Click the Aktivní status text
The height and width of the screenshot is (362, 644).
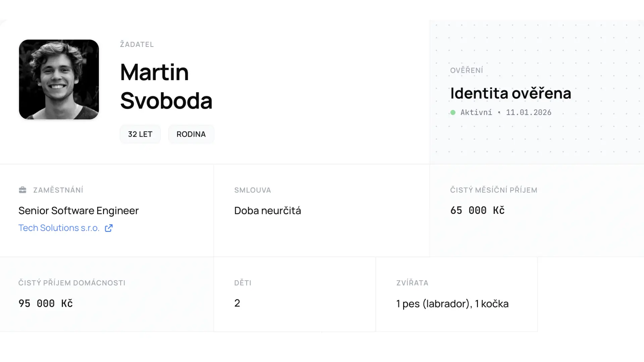(x=476, y=113)
